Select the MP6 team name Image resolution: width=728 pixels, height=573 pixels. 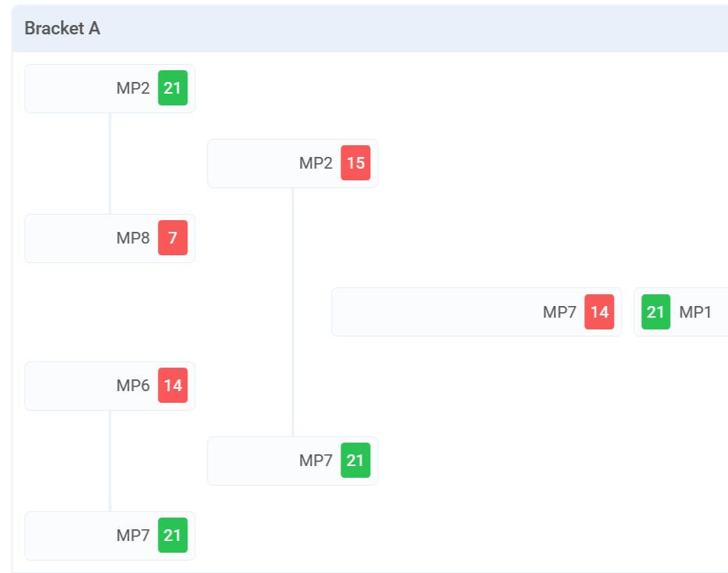click(x=133, y=386)
